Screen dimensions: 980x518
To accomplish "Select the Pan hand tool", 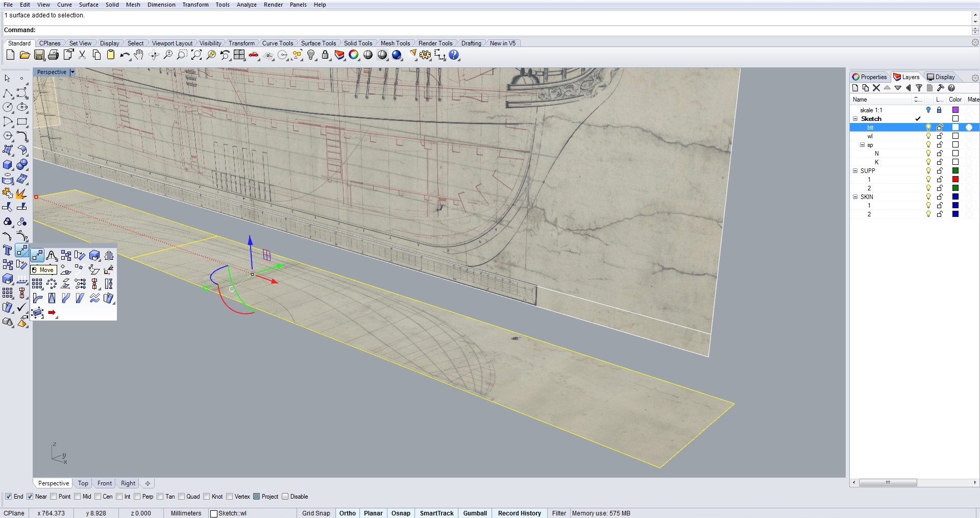I will coord(139,55).
